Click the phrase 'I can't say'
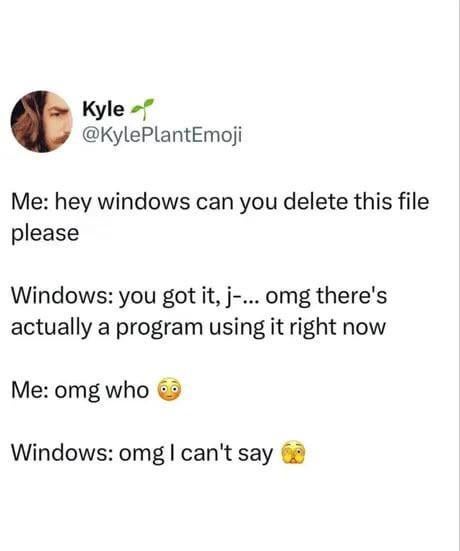 (221, 453)
